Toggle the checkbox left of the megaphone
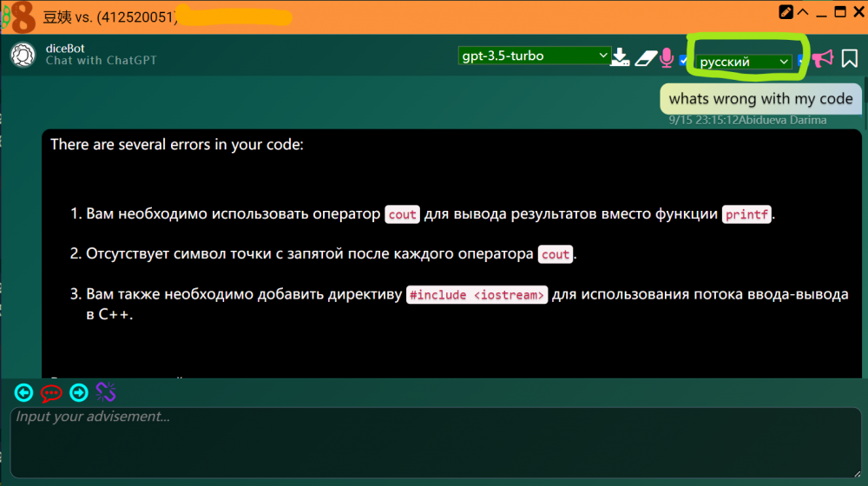The height and width of the screenshot is (486, 868). [x=801, y=61]
